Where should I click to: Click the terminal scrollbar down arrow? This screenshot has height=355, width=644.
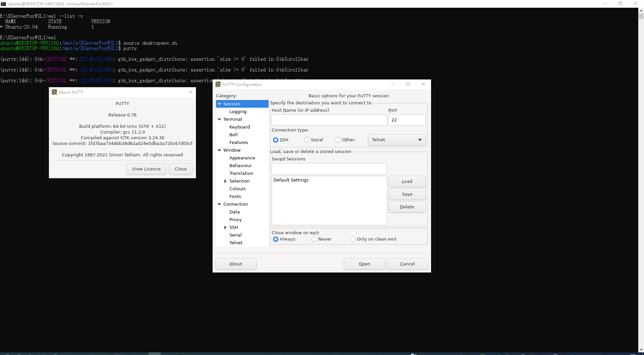[641, 350]
